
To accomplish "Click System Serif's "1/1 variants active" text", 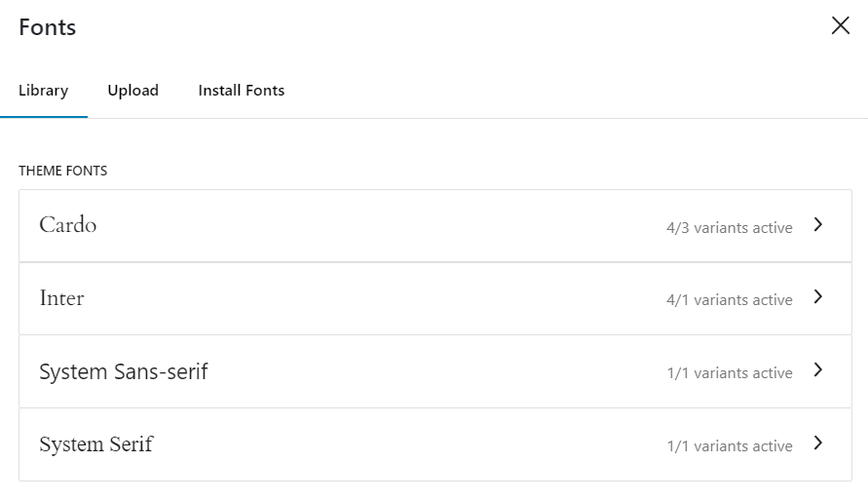I will 729,446.
